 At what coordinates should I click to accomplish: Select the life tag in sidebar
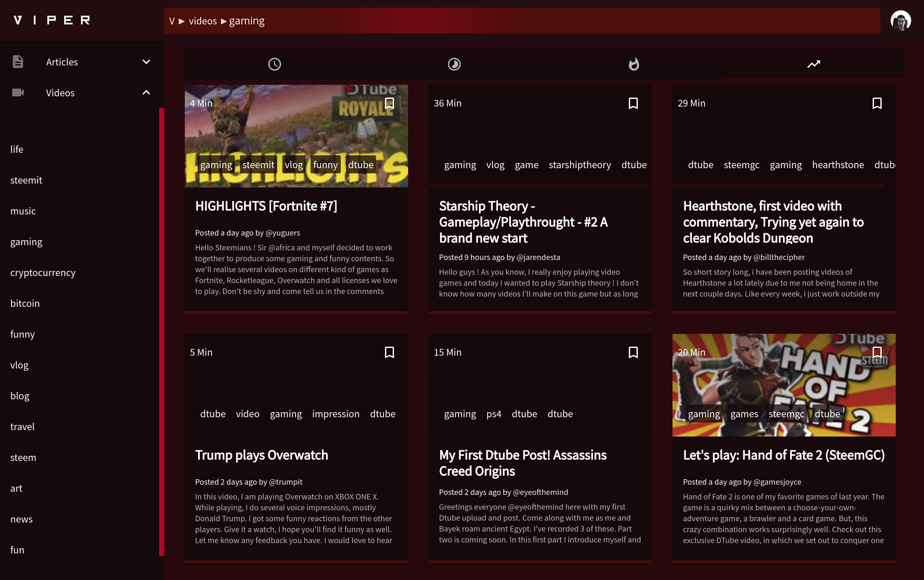tap(17, 149)
